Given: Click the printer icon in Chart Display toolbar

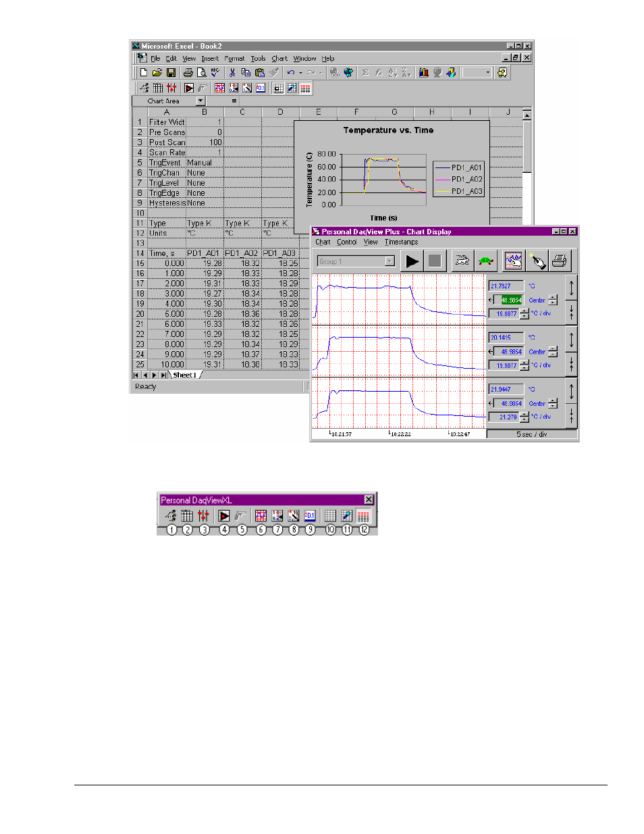Looking at the screenshot, I should 560,261.
